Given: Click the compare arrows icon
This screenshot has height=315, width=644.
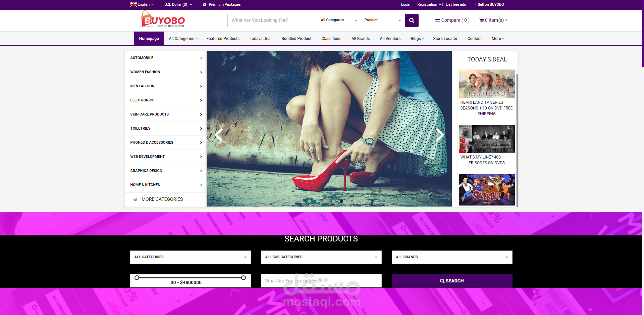Looking at the screenshot, I should point(438,20).
